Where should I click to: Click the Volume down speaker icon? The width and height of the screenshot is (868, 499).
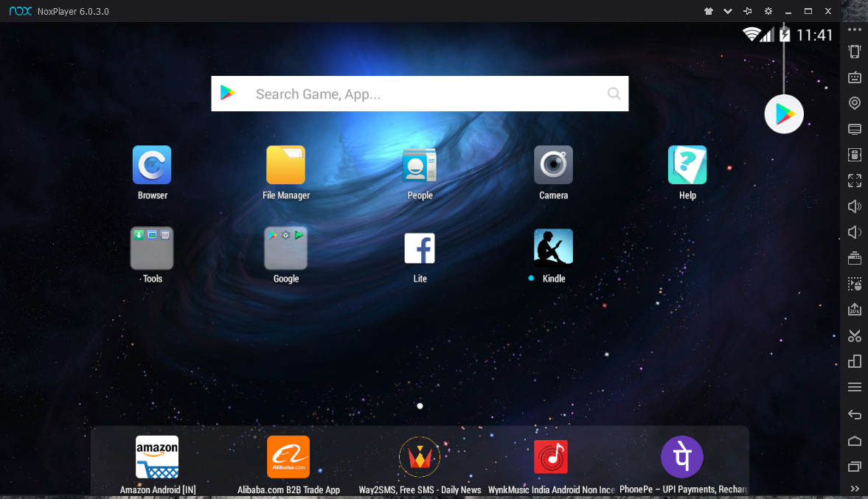pyautogui.click(x=855, y=232)
